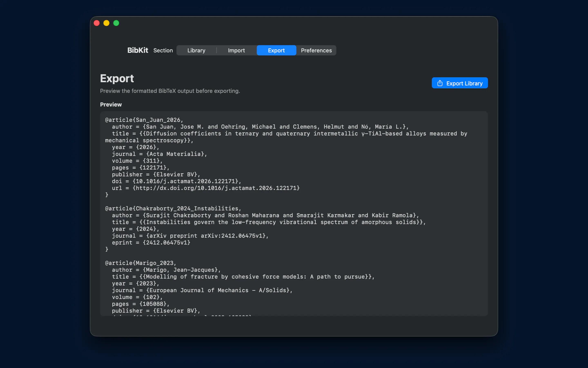Click "@article{Marigo_2023," entry line

(141, 263)
